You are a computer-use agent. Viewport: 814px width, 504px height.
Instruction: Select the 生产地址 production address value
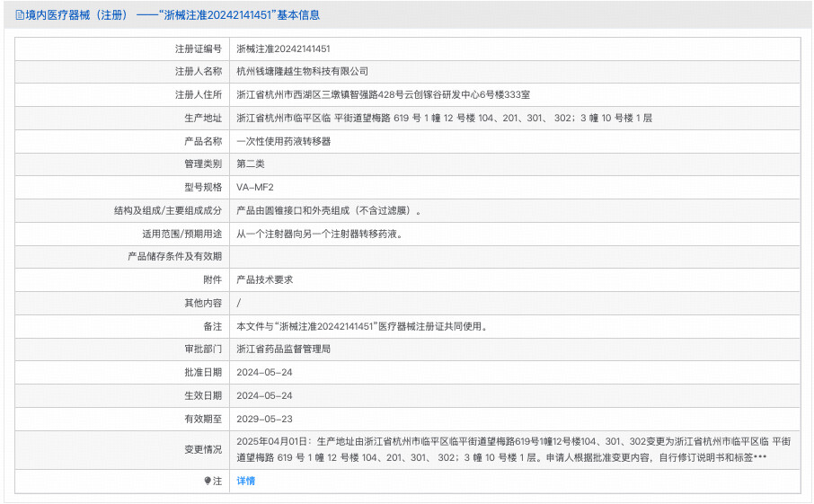pos(444,118)
